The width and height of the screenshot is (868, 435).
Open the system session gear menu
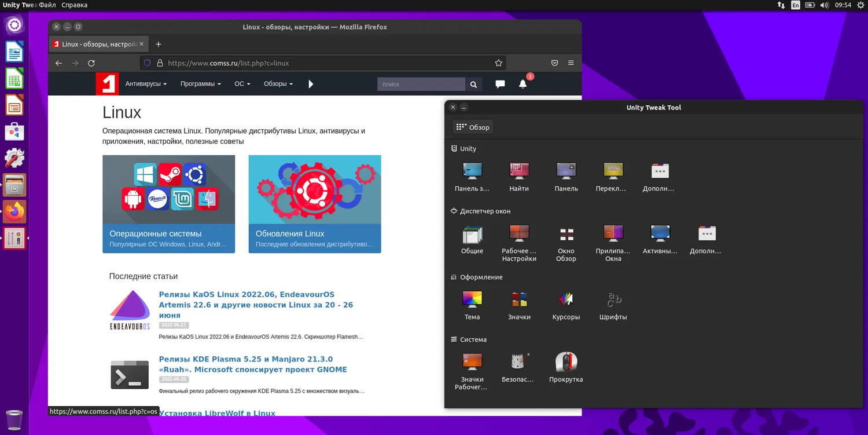[860, 5]
